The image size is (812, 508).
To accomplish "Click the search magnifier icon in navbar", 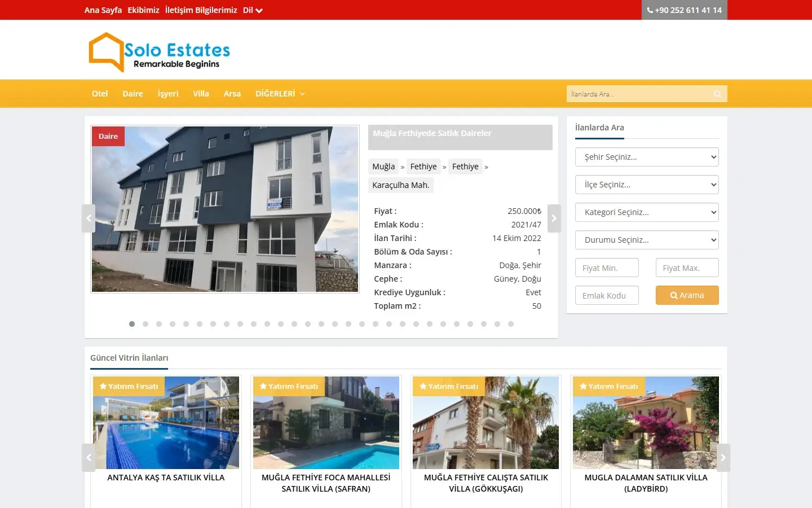I will click(x=717, y=94).
